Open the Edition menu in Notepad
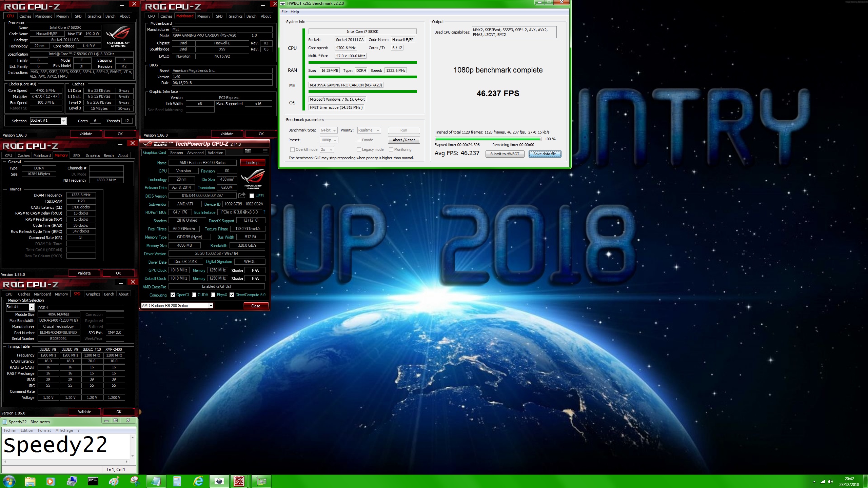This screenshot has width=868, height=488. point(27,430)
